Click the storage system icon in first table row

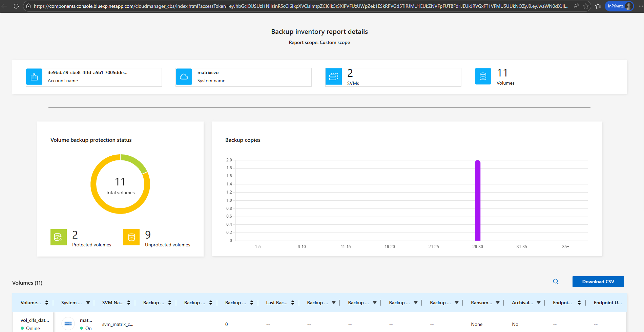(68, 324)
